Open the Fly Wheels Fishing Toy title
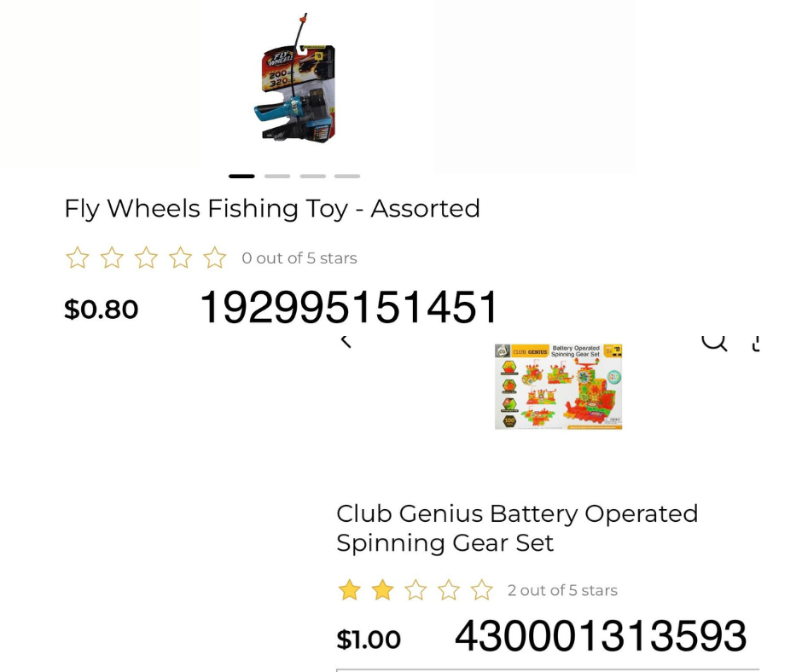Viewport: 802px width, 672px height. click(272, 209)
